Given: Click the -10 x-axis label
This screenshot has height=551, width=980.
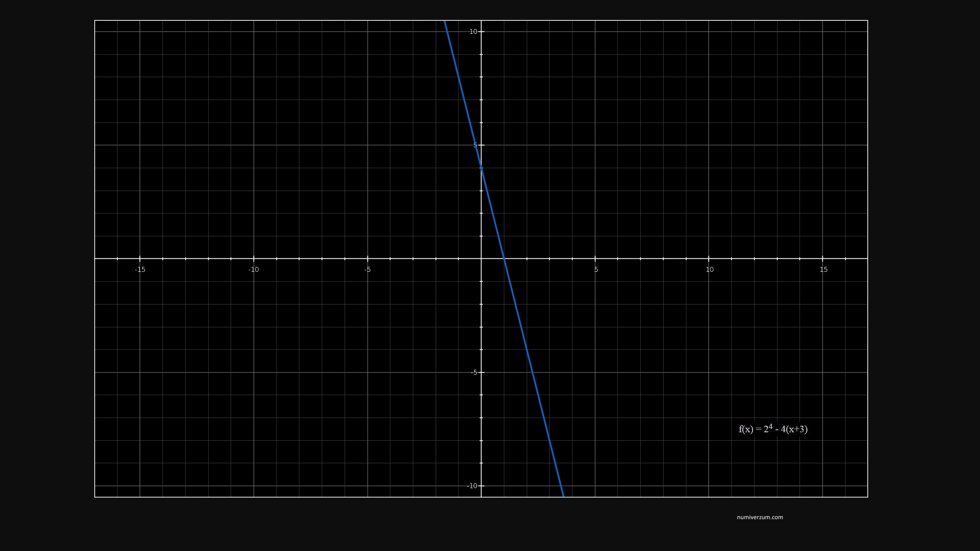Looking at the screenshot, I should pyautogui.click(x=254, y=270).
